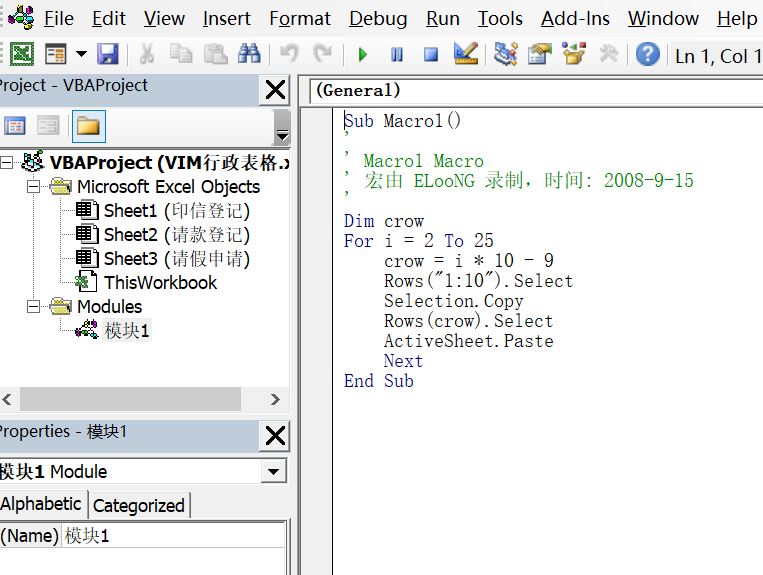Select ThisWorkbook in project tree
This screenshot has height=575, width=763.
pos(160,283)
